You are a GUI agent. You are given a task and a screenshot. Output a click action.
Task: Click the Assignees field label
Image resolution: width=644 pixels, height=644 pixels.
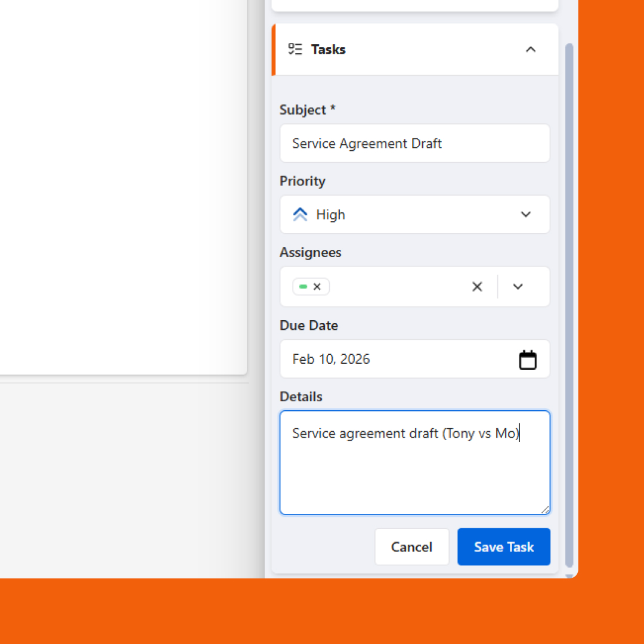pos(310,252)
